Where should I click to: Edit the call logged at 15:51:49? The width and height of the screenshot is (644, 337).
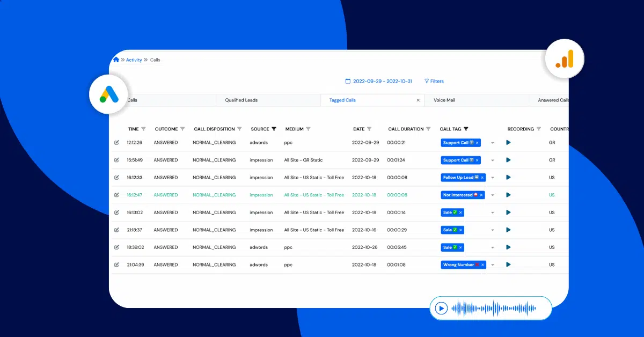coord(116,160)
